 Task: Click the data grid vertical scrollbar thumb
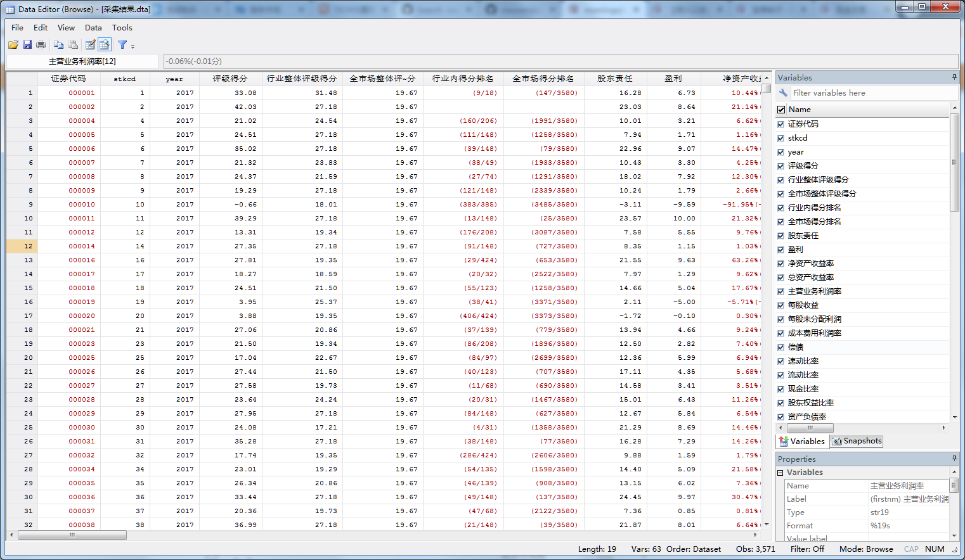point(767,89)
